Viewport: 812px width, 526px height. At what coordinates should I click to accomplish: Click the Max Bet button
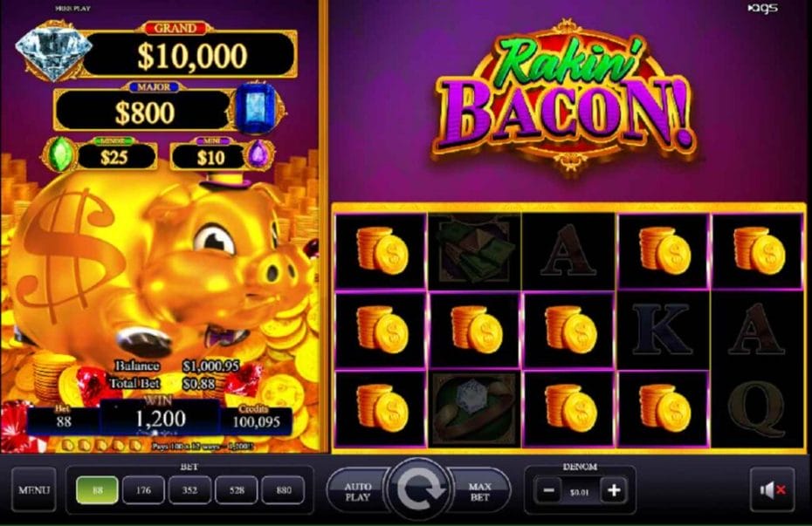point(479,491)
